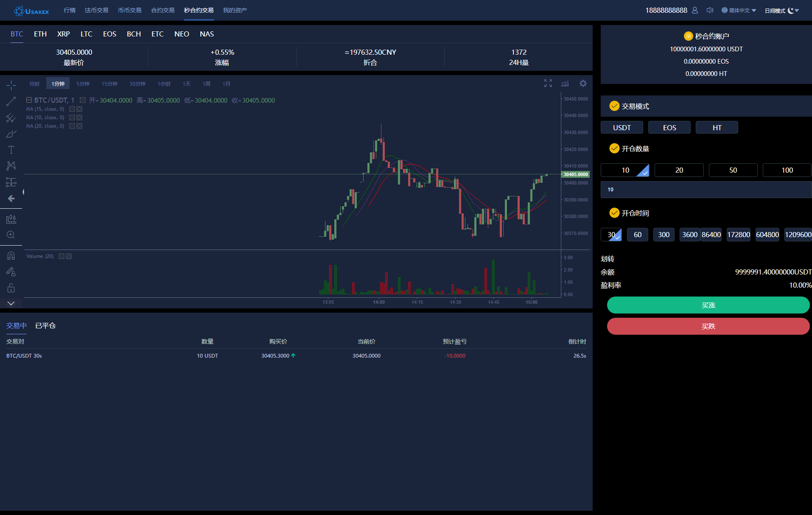
Task: Toggle stay in drawing mode
Action: [x=11, y=271]
